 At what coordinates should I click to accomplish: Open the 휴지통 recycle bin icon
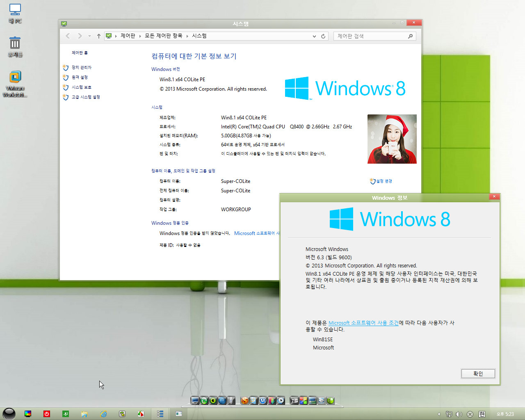(x=15, y=47)
